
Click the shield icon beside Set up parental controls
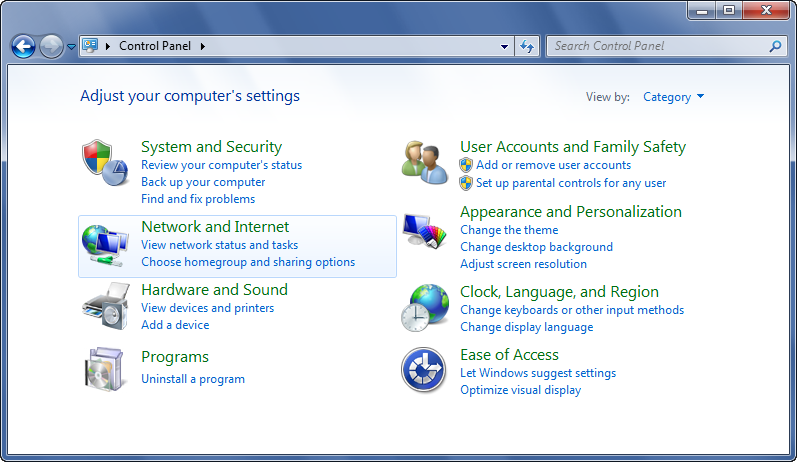pos(466,183)
